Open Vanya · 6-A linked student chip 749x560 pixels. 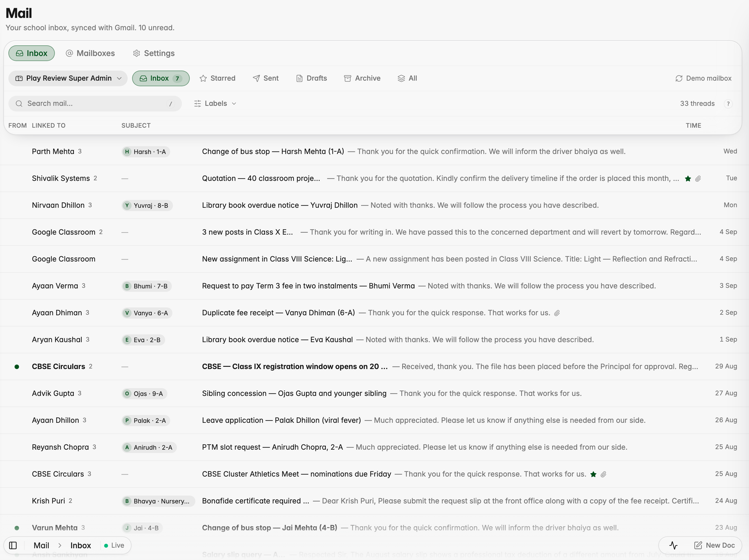coord(147,313)
